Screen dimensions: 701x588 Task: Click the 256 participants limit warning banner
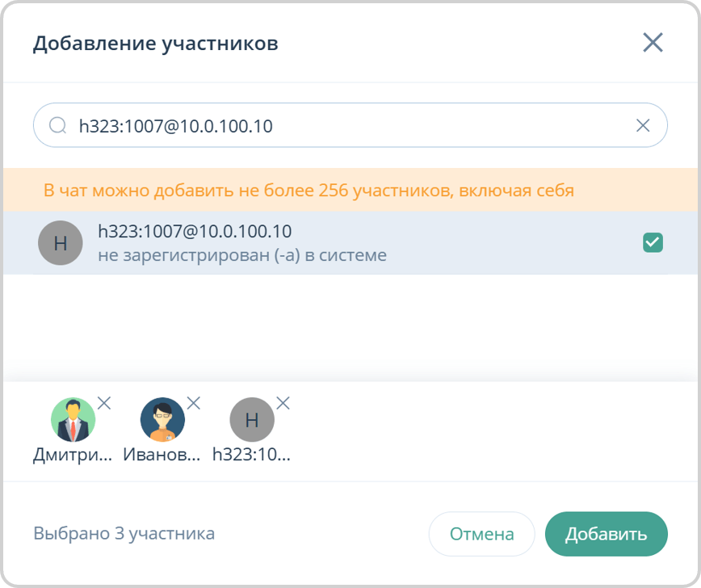[350, 190]
